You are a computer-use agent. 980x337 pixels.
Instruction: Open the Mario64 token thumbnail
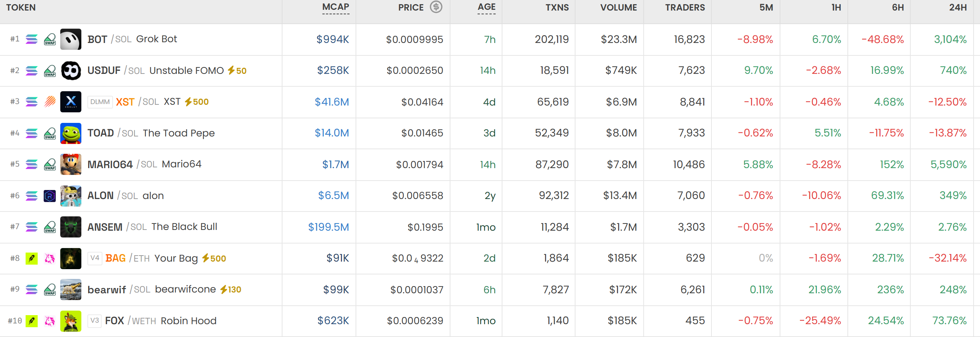[71, 164]
